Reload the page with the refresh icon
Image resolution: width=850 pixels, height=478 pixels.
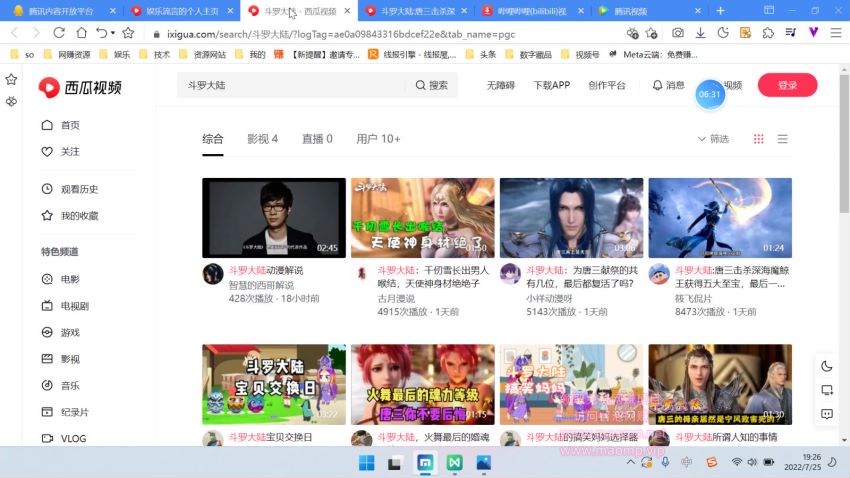[59, 33]
